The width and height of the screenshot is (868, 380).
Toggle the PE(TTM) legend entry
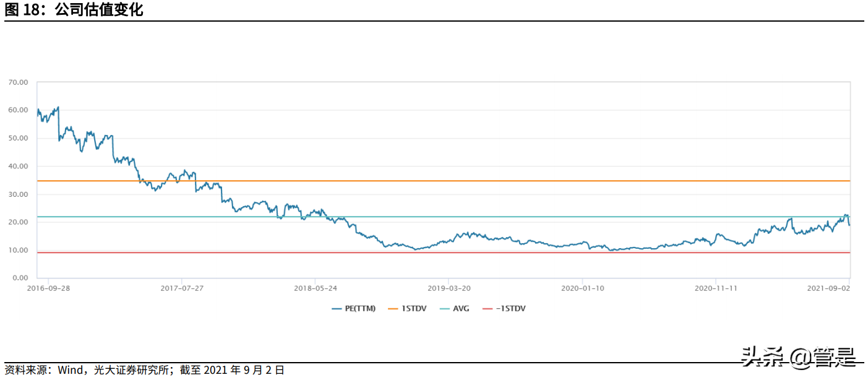tap(353, 308)
